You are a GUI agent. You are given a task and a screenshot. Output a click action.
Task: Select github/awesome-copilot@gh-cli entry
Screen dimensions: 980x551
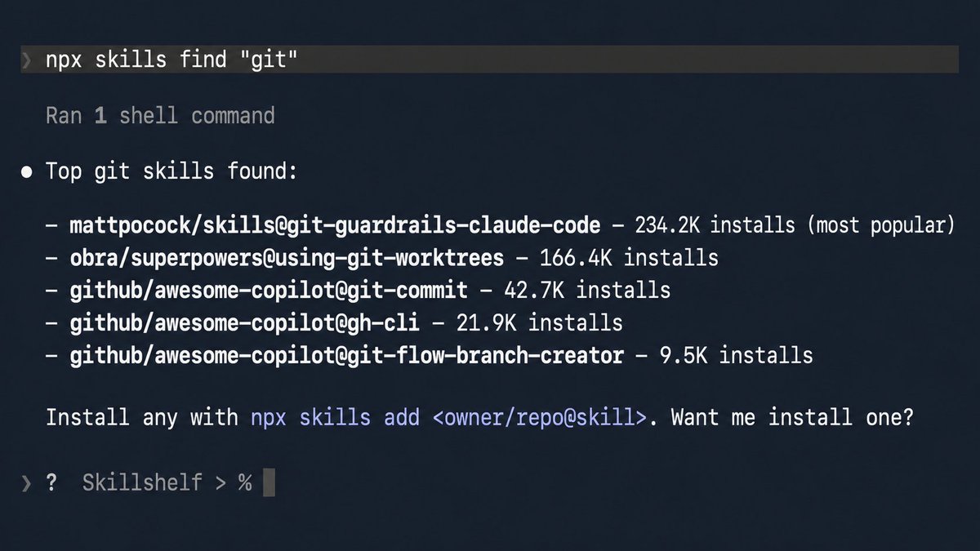(x=244, y=323)
